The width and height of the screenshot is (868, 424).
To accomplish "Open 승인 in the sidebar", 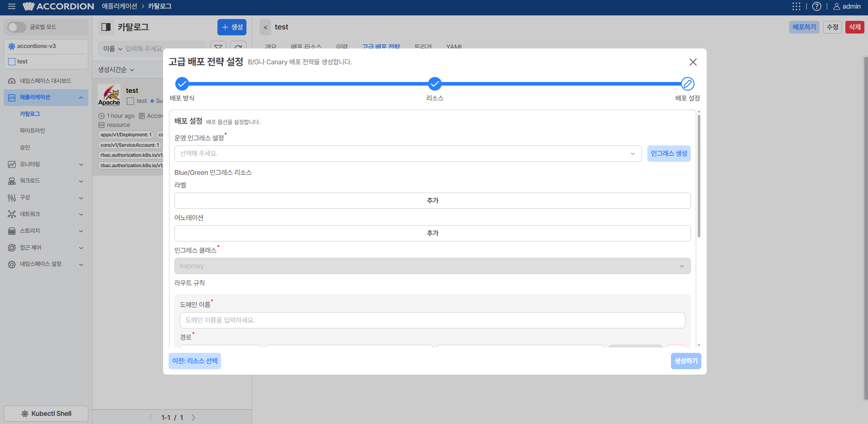I will point(25,148).
